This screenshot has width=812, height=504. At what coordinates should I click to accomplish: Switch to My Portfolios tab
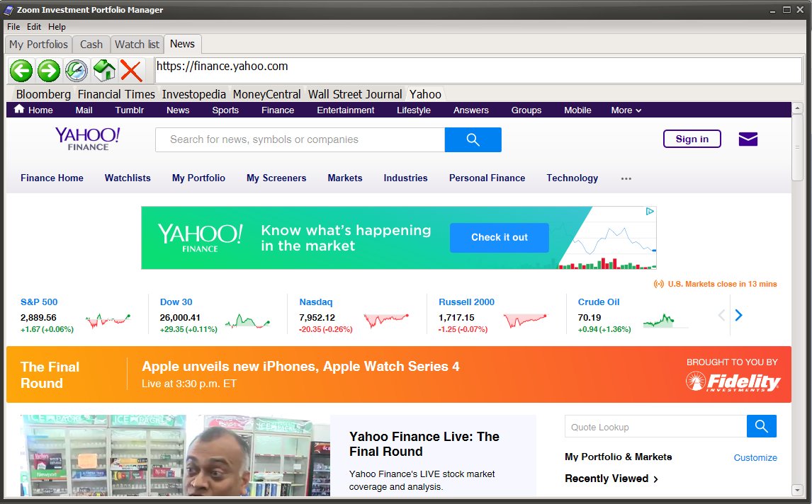(38, 45)
